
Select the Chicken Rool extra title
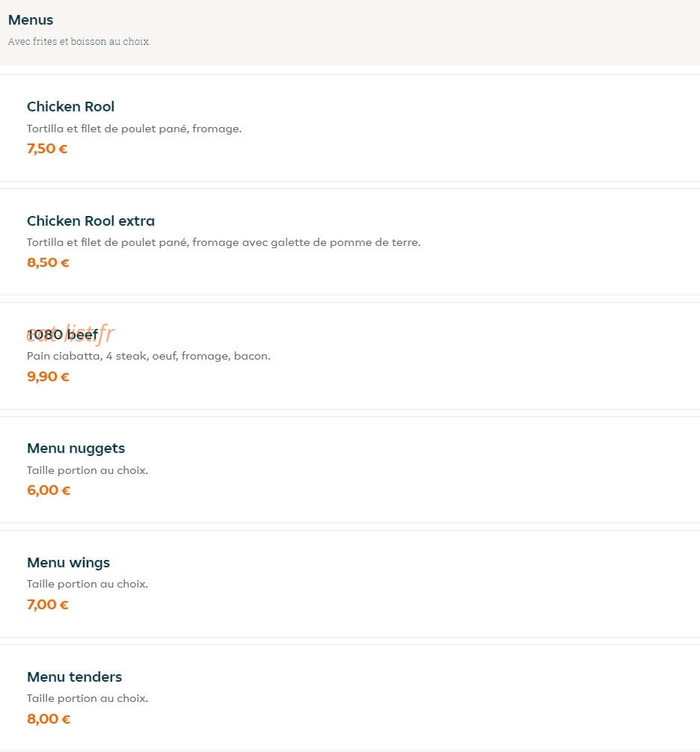coord(90,221)
